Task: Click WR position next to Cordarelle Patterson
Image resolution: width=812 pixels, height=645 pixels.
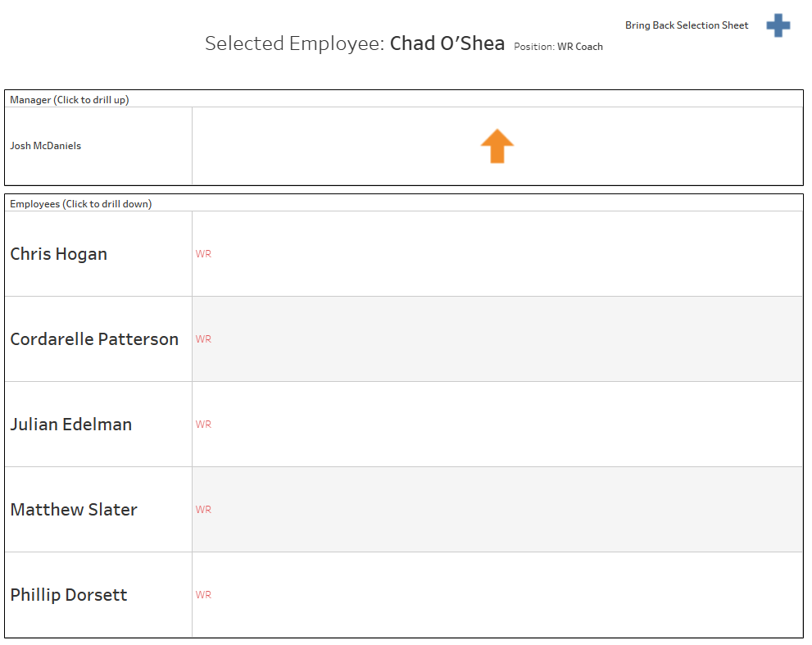Action: click(x=203, y=339)
